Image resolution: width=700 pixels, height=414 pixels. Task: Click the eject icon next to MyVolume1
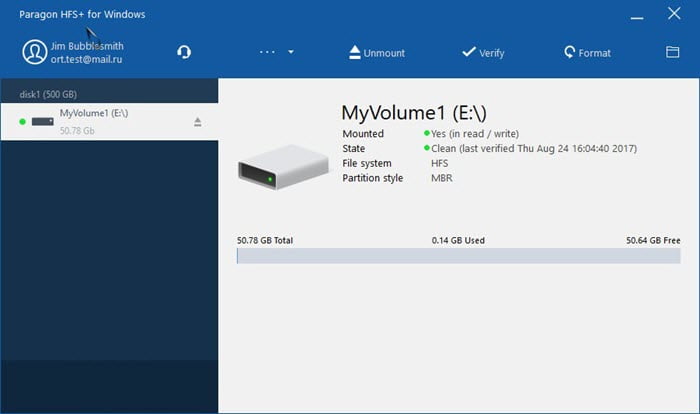point(197,121)
